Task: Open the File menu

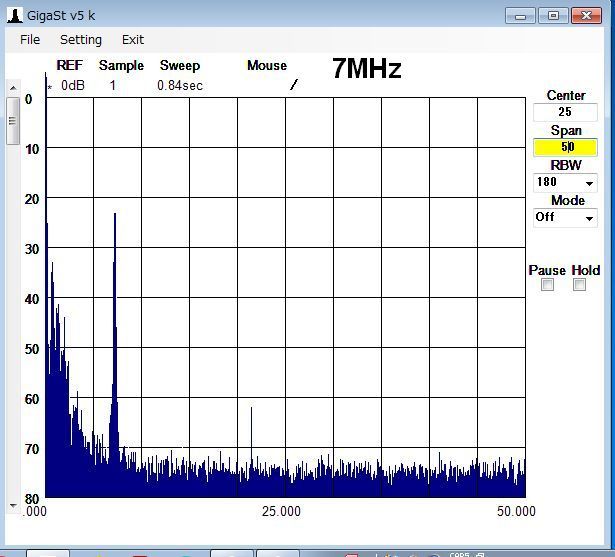Action: pos(30,40)
